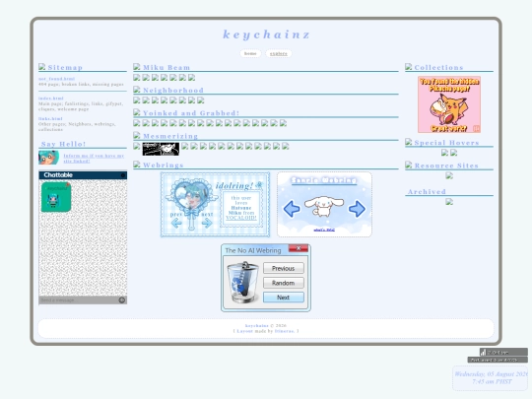Image resolution: width=532 pixels, height=399 pixels.
Task: Click the image under Resource Sites
Action: pyautogui.click(x=449, y=175)
